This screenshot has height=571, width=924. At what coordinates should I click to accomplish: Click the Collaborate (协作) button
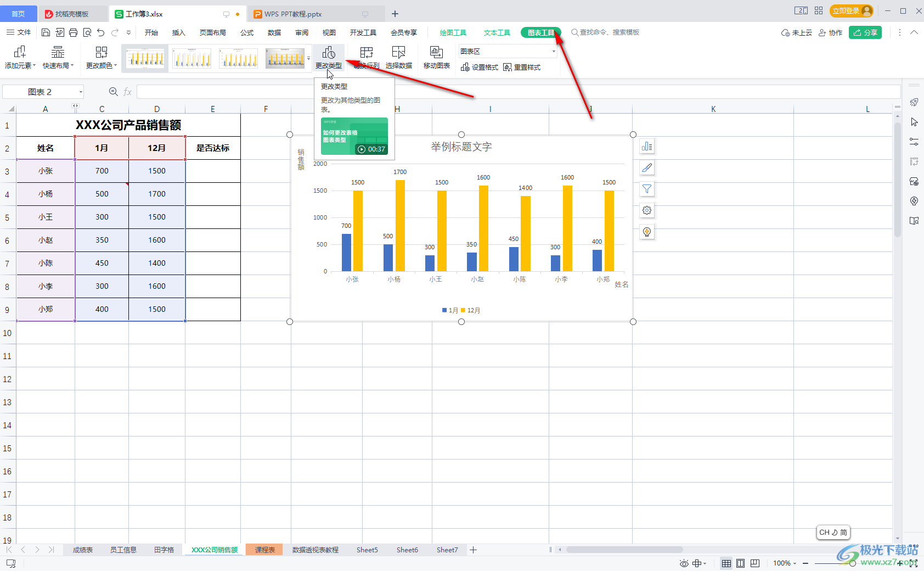point(830,33)
